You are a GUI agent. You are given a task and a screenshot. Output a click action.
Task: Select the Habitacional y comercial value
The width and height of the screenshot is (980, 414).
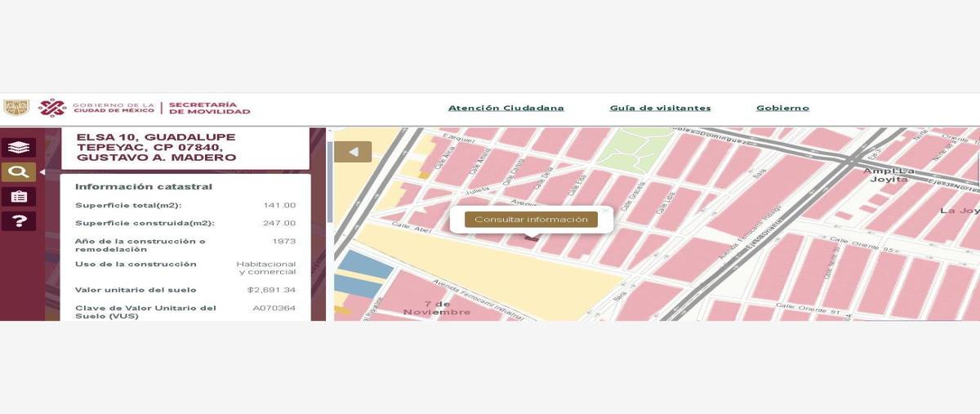pos(266,268)
